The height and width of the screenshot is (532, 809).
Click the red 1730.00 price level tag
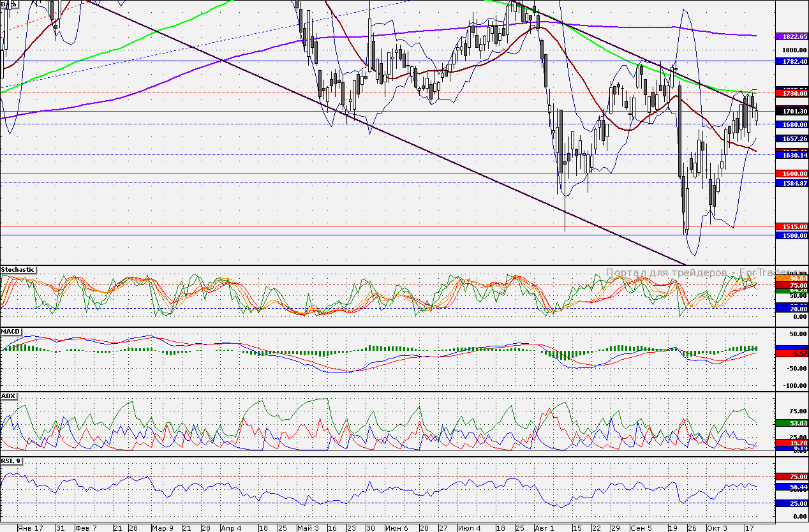click(791, 94)
